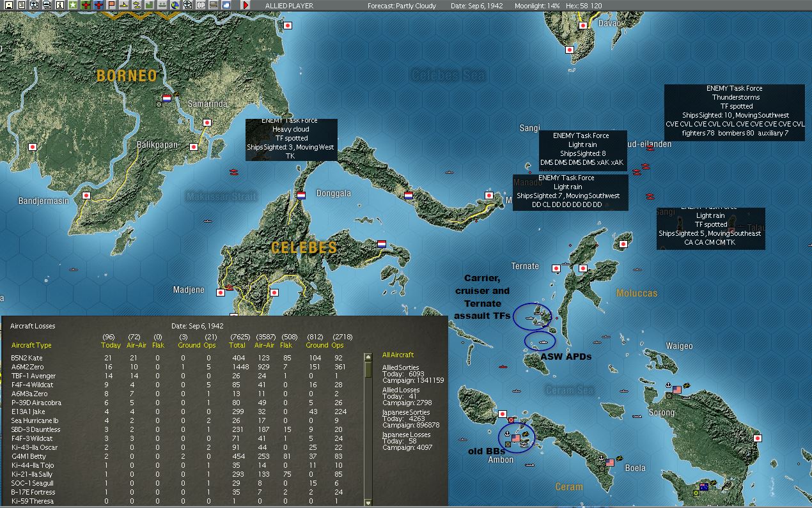The width and height of the screenshot is (812, 508).
Task: Click the ALLIED PLAYER label in top bar
Action: click(290, 6)
